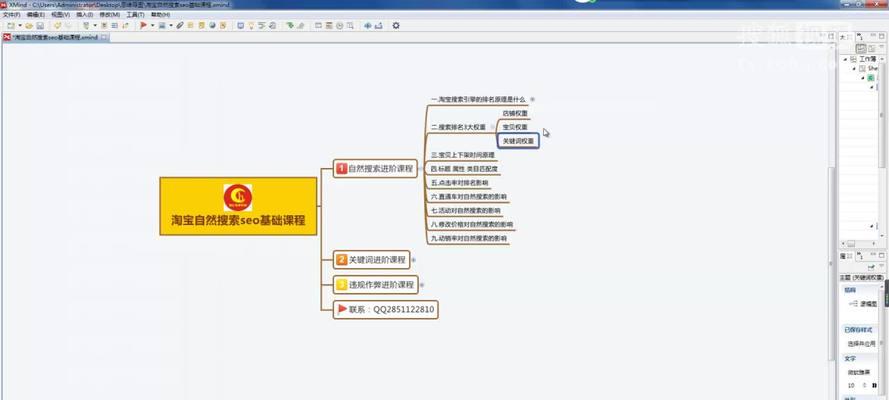Image resolution: width=889 pixels, height=400 pixels.
Task: Collapse subtopic 二.搜索排名3大权重
Action: [x=492, y=127]
